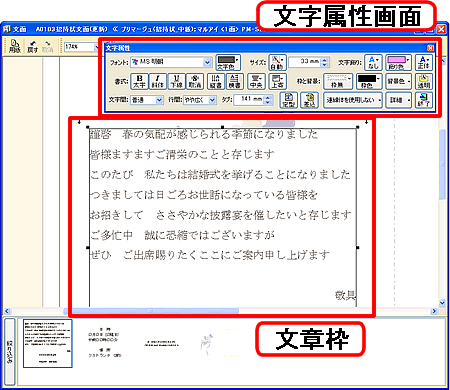Click the line starting 謹啓 春の気配
Screen dimensions: 450x390
click(x=204, y=134)
